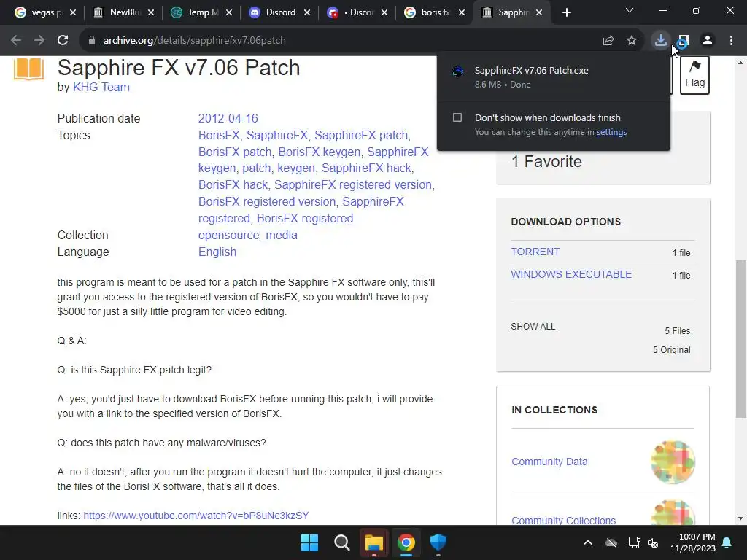Open a new browser tab

566,13
